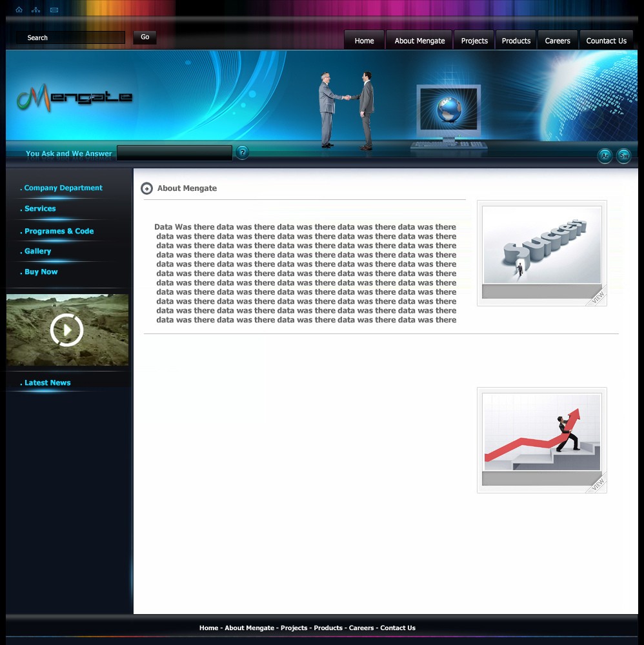The height and width of the screenshot is (645, 644).
Task: Focus the Search input field
Action: point(71,37)
